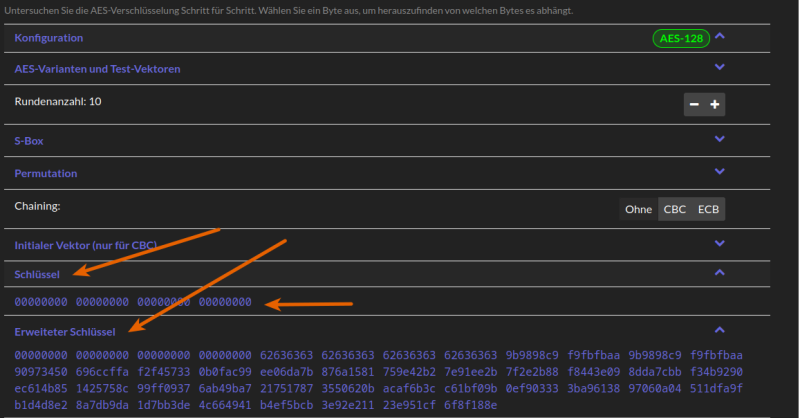Screen dimensions: 800x418
Task: Select expanded key word 511dfa9f
Action: tap(716, 389)
